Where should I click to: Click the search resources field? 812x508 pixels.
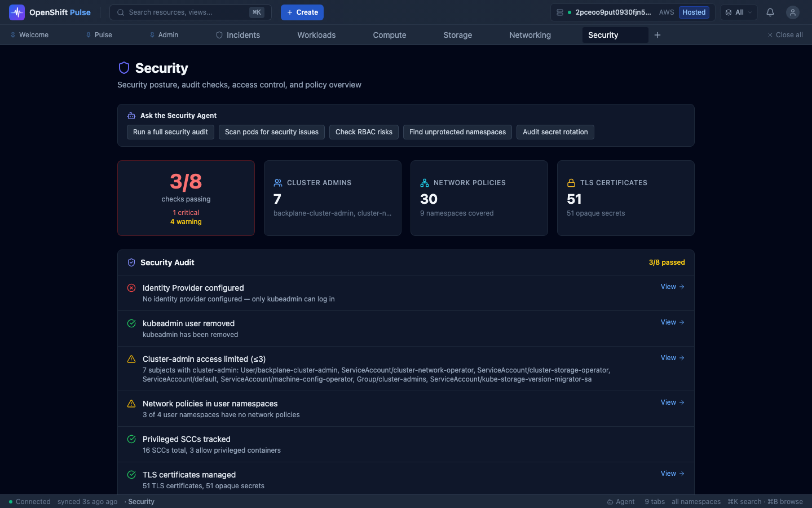[x=186, y=12]
